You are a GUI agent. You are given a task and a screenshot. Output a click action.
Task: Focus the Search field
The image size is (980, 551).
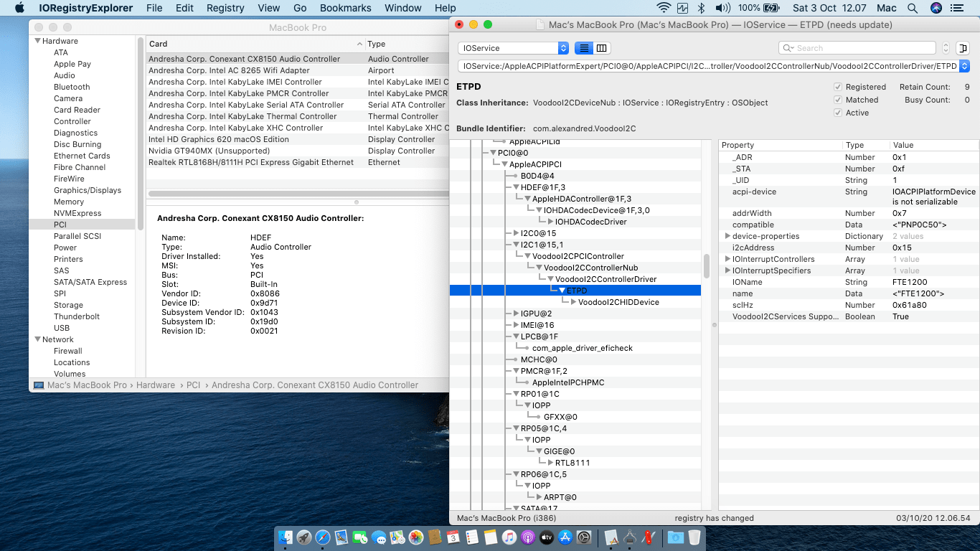(x=857, y=48)
